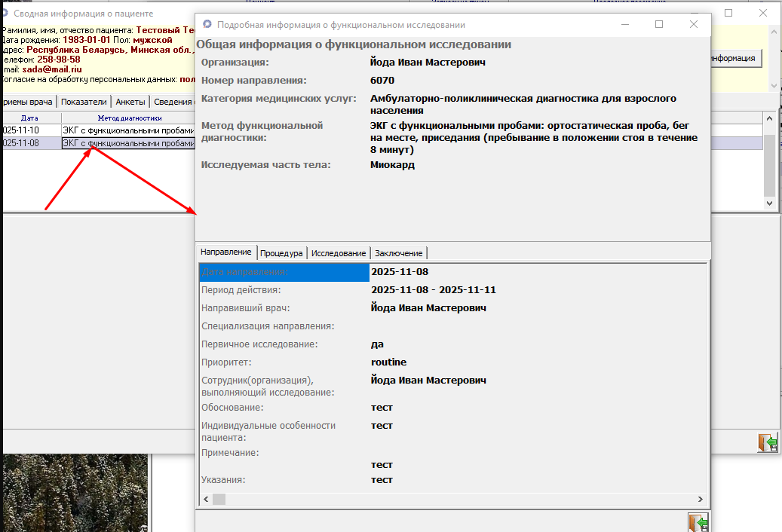Go to the Заключение tab
Screen dimensions: 782x532
click(x=399, y=253)
